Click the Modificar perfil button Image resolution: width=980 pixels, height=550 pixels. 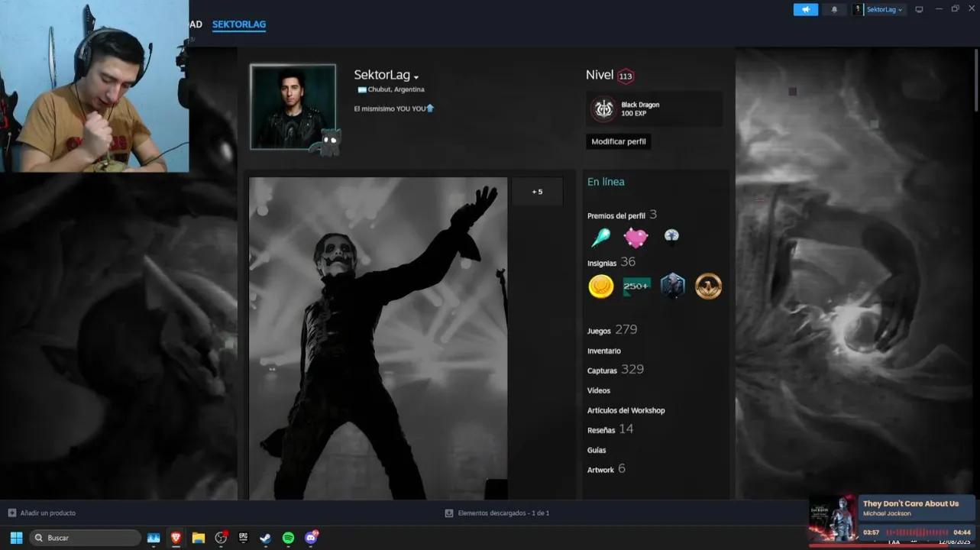tap(619, 141)
